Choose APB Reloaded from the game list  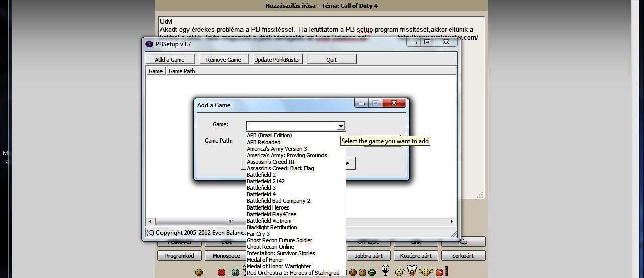point(295,142)
